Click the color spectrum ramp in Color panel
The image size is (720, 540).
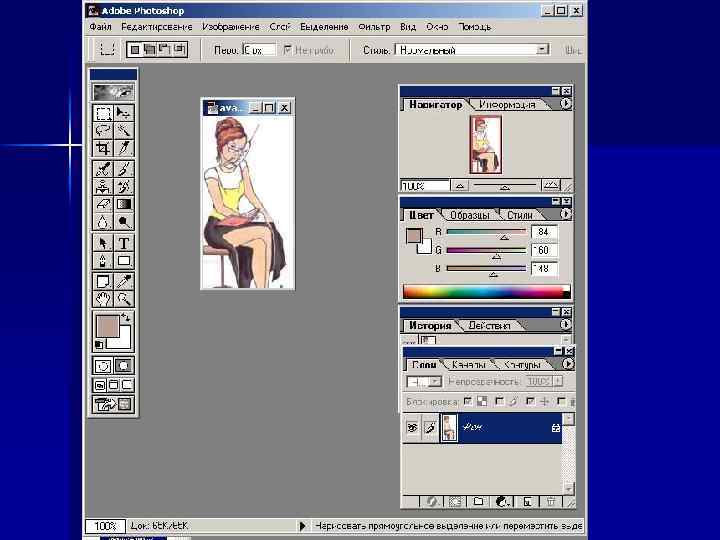pos(486,292)
